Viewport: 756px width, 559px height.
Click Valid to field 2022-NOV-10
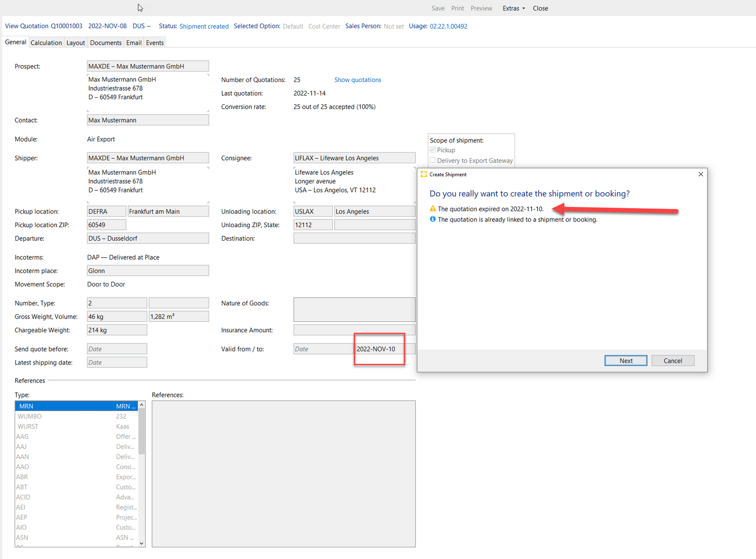386,348
